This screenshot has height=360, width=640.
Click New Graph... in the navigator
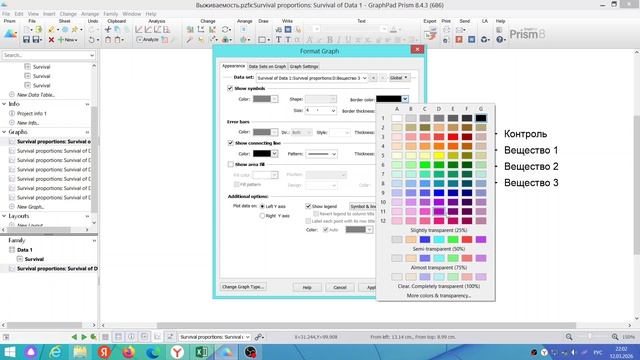point(31,207)
